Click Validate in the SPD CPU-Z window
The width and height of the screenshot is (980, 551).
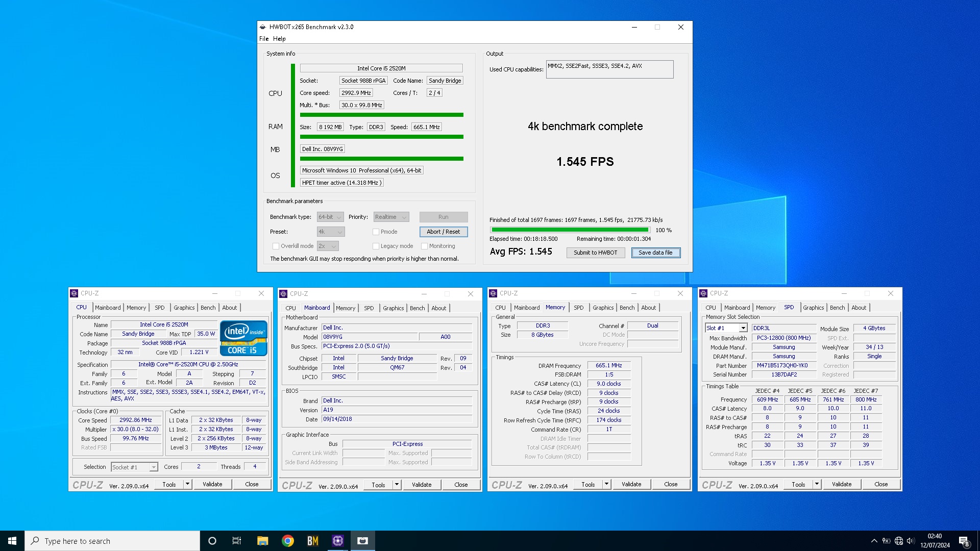842,484
